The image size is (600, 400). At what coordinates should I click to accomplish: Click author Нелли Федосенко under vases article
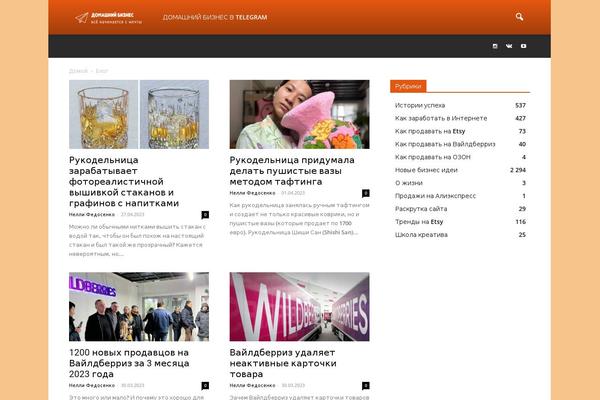click(252, 193)
